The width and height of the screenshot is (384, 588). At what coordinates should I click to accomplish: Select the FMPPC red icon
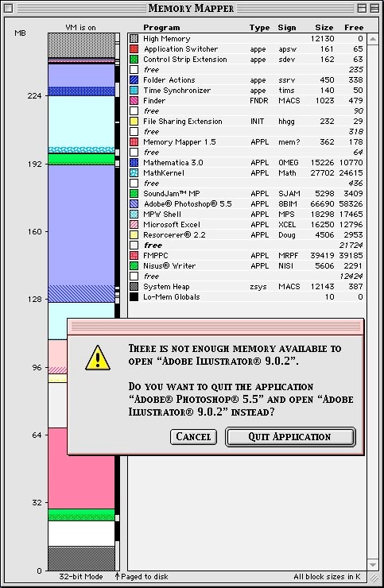134,256
